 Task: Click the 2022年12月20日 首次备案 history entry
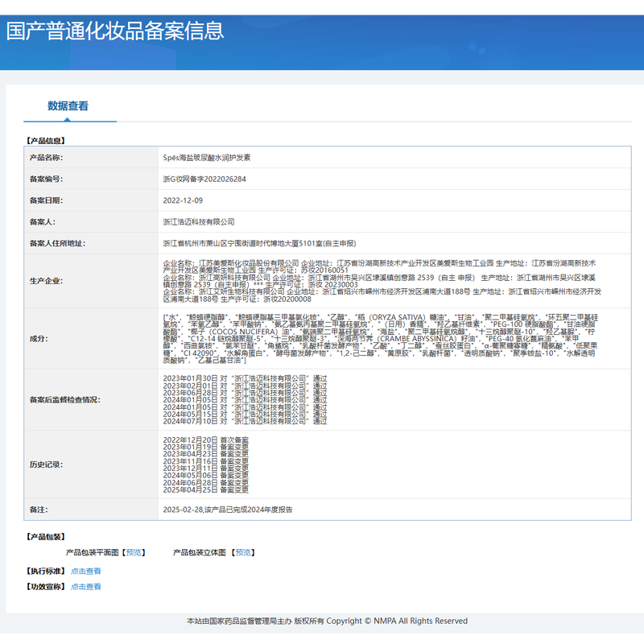click(x=205, y=439)
